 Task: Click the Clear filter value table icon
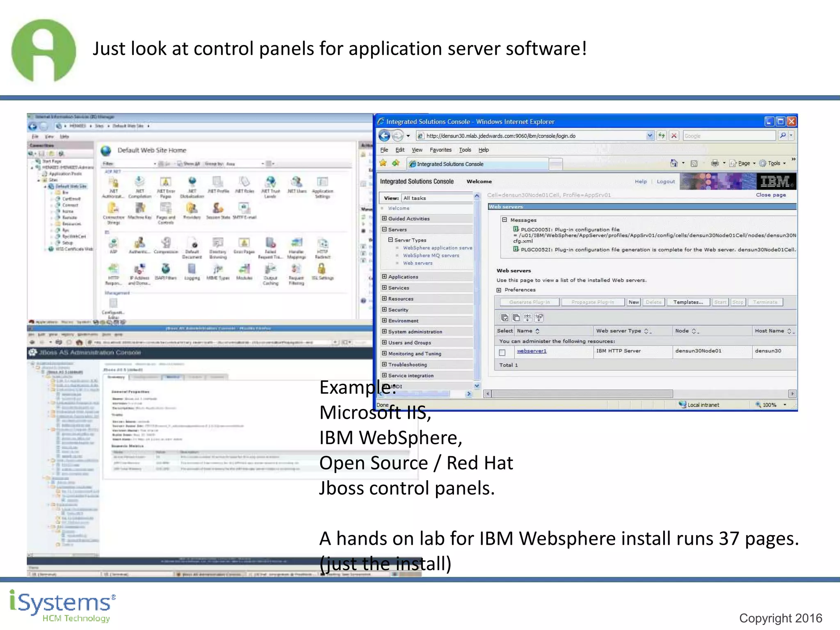tap(539, 318)
